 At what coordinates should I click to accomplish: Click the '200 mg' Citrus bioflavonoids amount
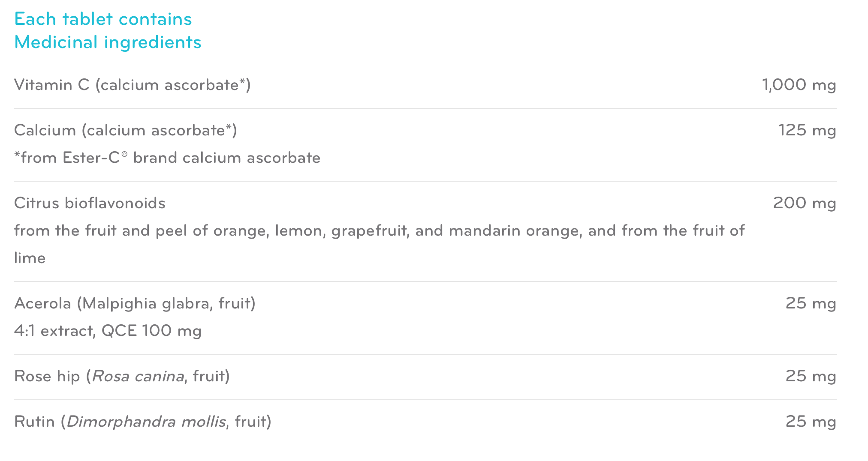click(804, 203)
